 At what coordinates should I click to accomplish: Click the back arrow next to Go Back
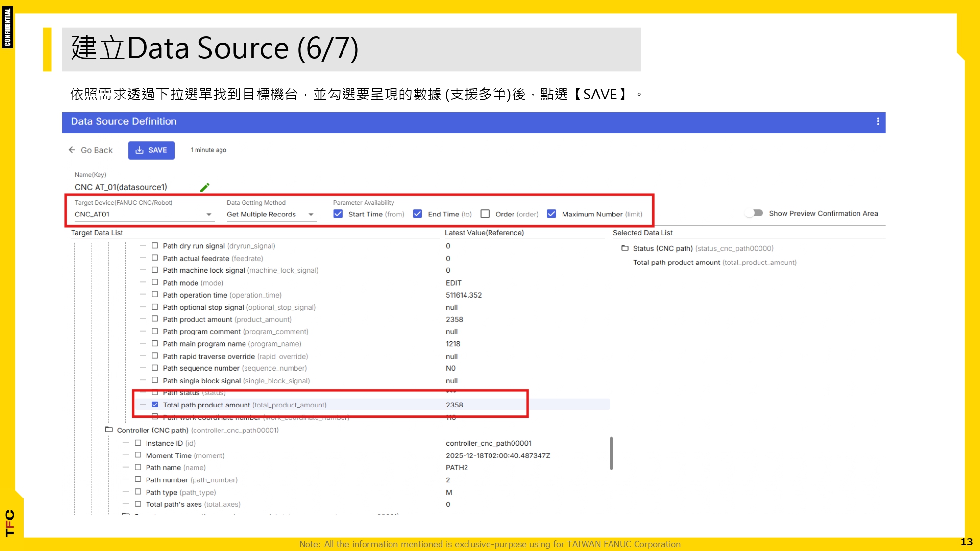pyautogui.click(x=72, y=150)
